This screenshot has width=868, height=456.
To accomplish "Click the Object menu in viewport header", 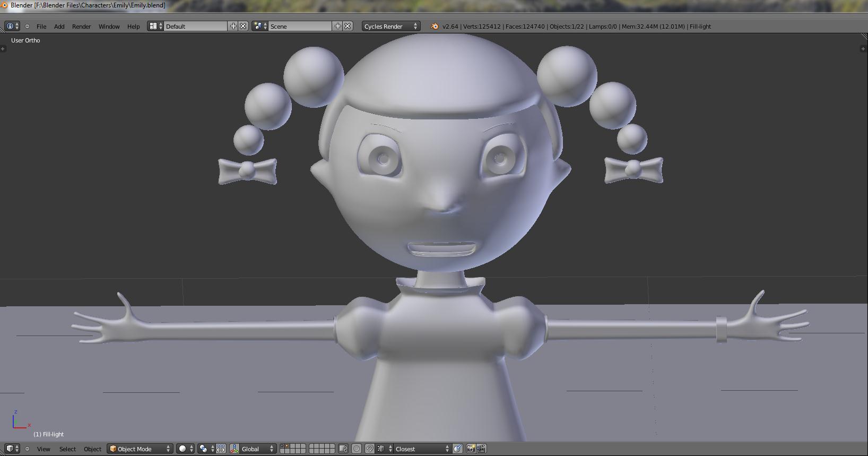I will [92, 449].
